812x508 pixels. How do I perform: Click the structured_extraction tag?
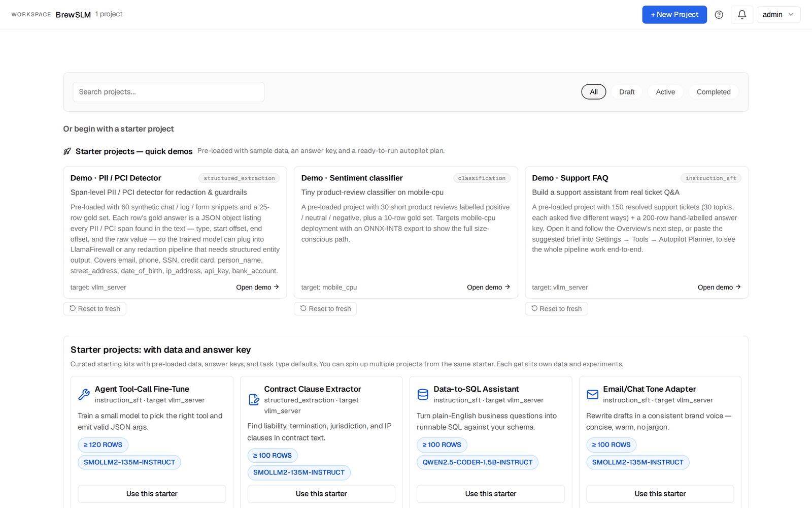tap(239, 178)
